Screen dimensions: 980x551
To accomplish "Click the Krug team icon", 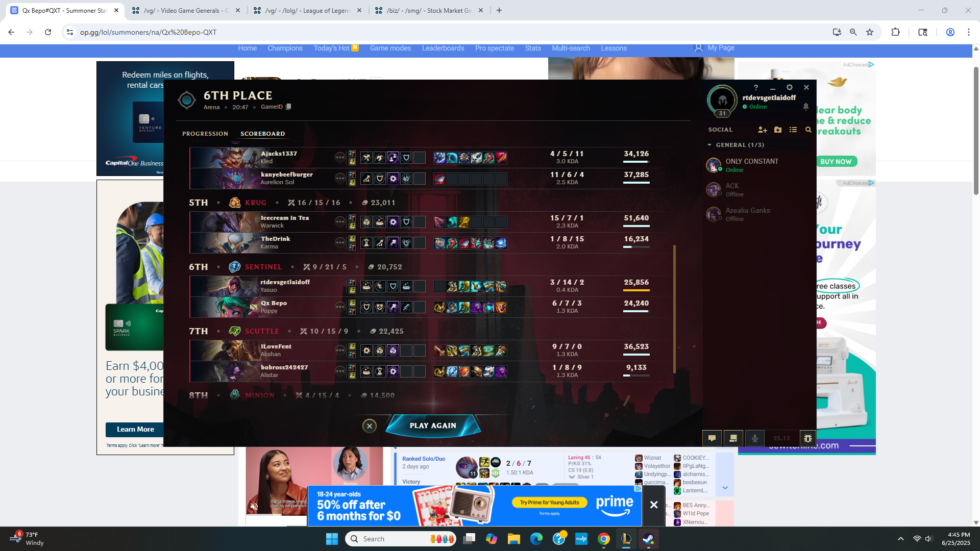I will 235,203.
